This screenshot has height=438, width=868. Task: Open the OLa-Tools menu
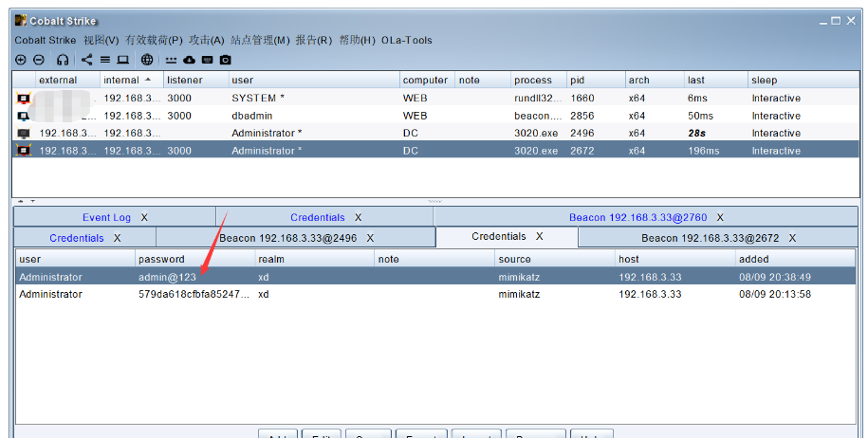pos(407,41)
